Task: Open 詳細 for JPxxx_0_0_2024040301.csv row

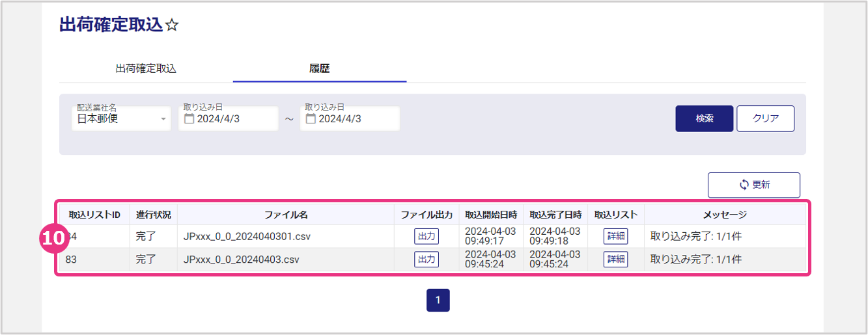Action: pos(615,236)
